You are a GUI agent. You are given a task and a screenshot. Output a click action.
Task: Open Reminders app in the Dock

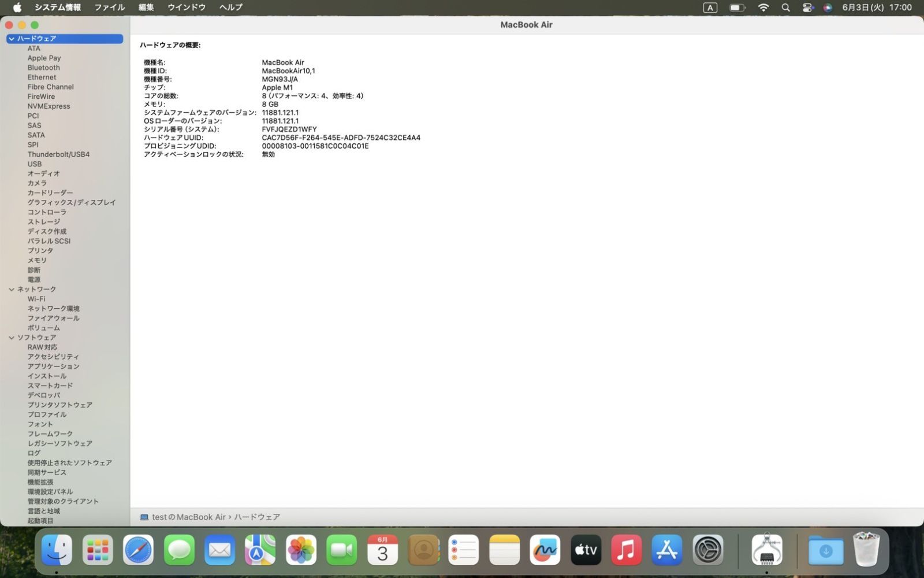coord(464,550)
